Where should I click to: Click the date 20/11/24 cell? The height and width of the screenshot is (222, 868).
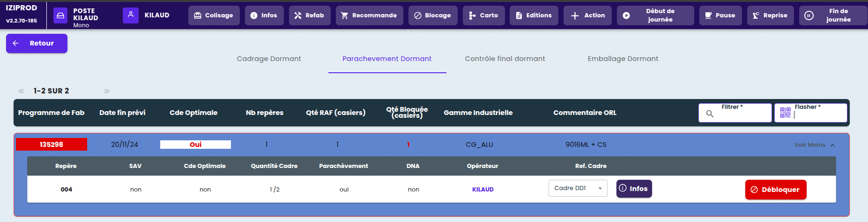pos(125,145)
